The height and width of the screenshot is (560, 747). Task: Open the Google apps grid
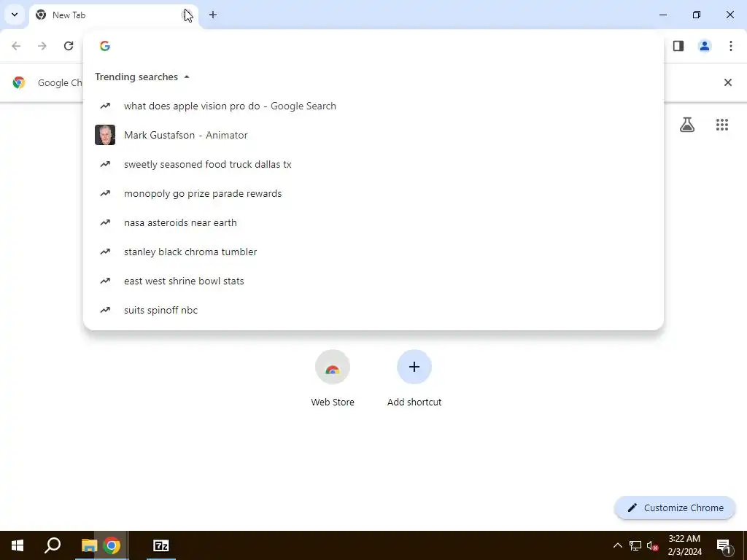[722, 125]
